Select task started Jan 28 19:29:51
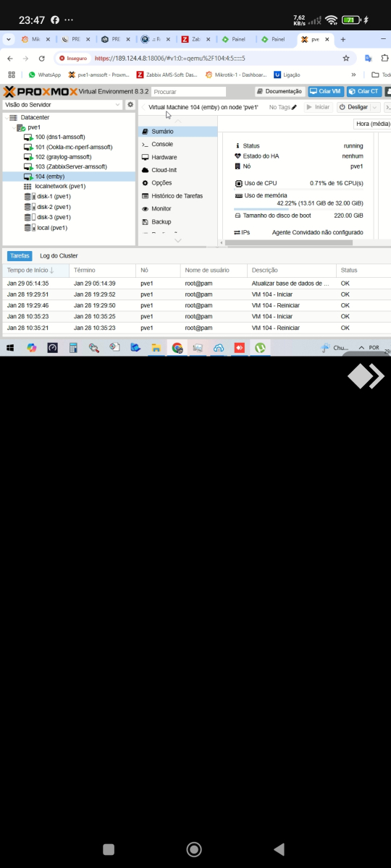This screenshot has width=391, height=868. 197,294
